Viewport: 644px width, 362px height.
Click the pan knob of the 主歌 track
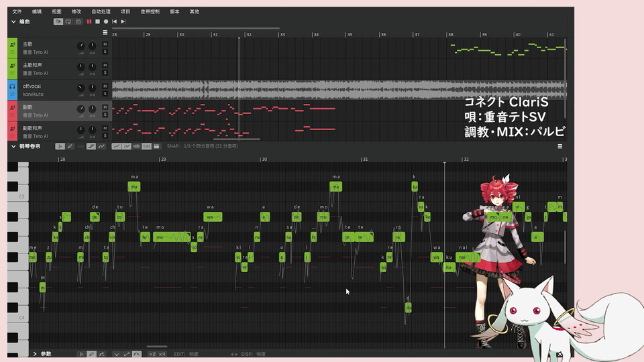coord(93,46)
